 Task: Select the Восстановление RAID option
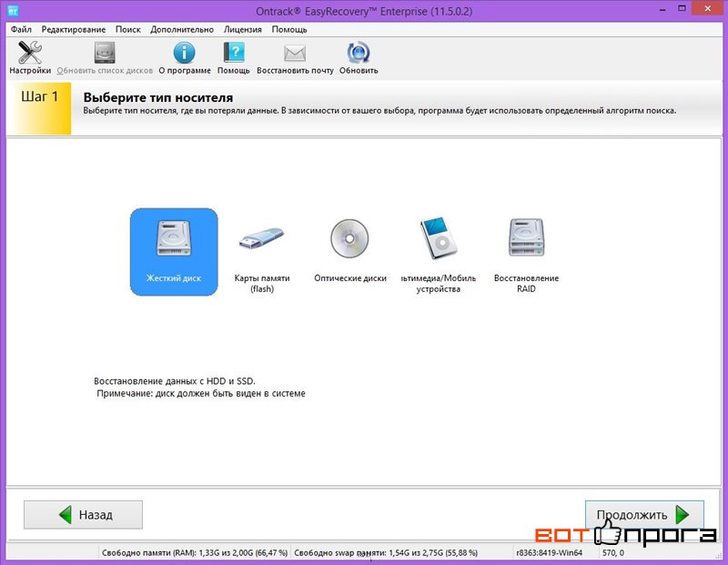point(527,256)
